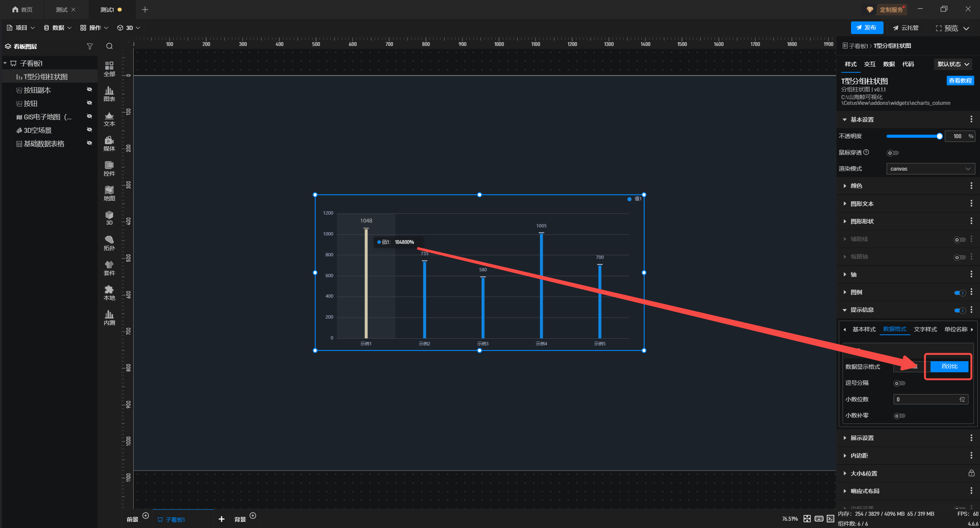This screenshot has height=528, width=980.
Task: Click the layer search magnifier icon
Action: (109, 46)
